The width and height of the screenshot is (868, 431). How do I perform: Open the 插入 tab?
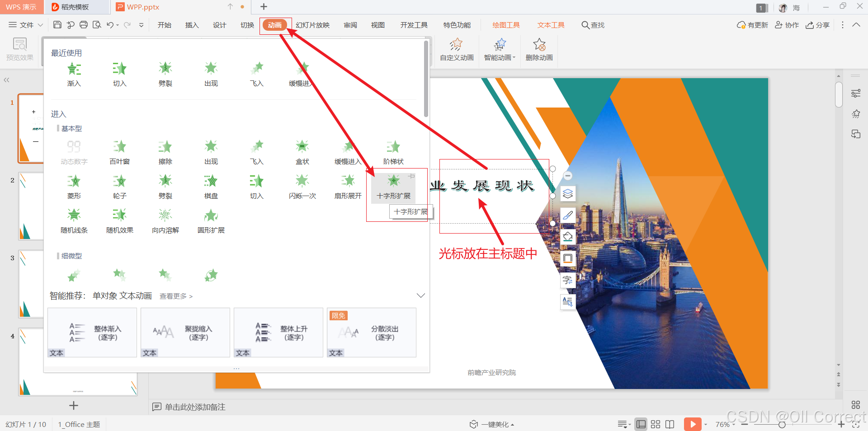tap(192, 25)
